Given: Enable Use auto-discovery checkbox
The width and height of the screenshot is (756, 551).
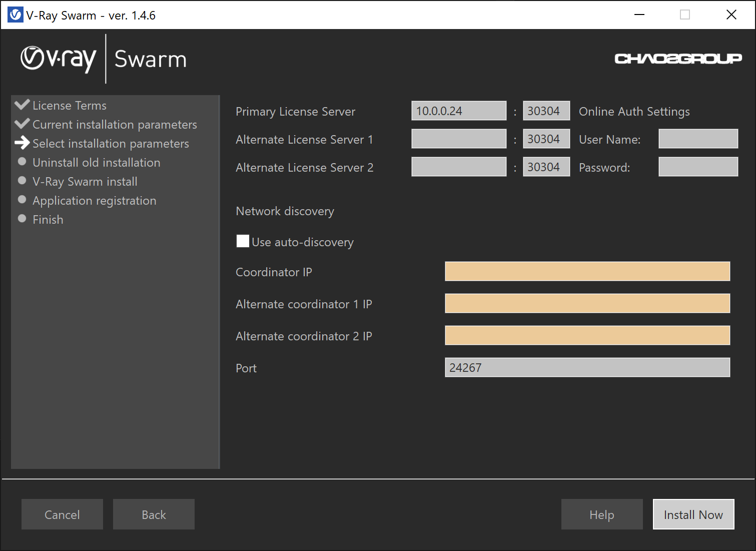Looking at the screenshot, I should click(243, 241).
